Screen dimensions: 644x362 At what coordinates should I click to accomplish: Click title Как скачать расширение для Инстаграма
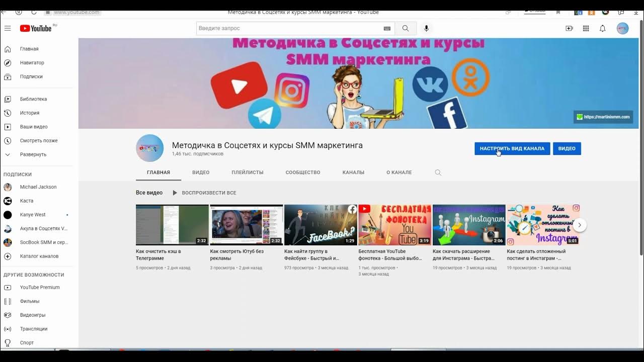[x=464, y=255]
